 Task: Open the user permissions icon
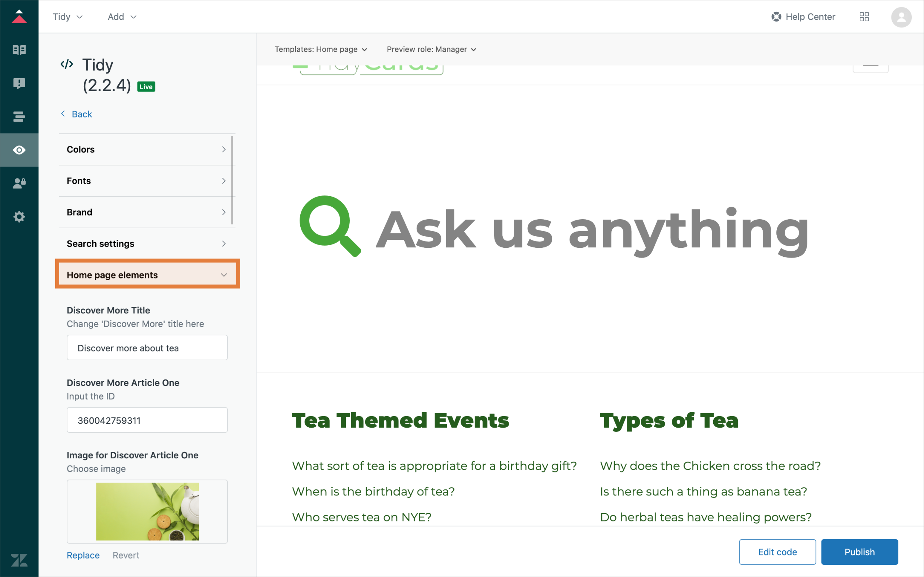point(19,183)
